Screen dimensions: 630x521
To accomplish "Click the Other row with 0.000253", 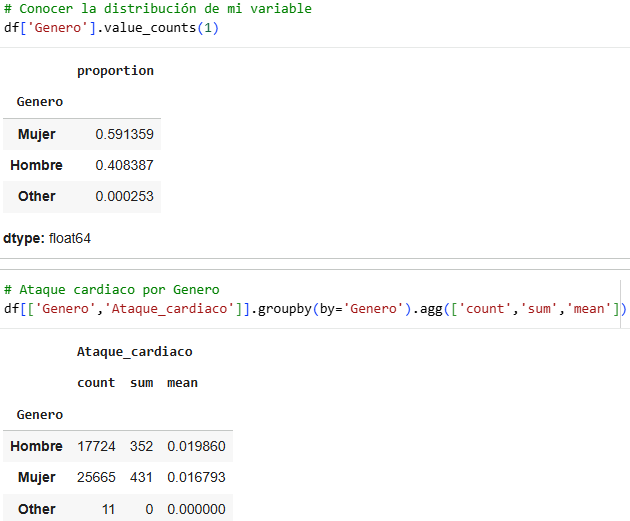I will pos(82,196).
